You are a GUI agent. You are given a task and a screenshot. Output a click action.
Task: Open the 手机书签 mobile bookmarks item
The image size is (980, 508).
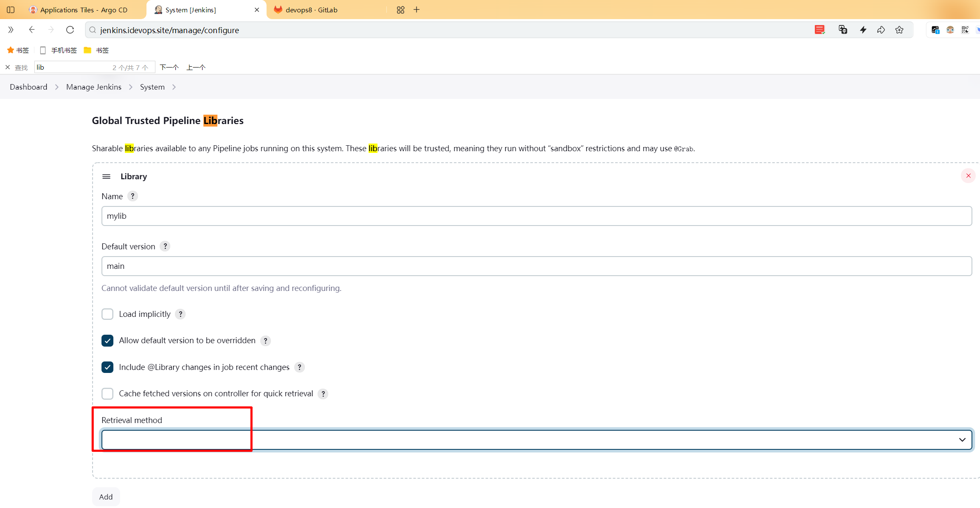(58, 50)
